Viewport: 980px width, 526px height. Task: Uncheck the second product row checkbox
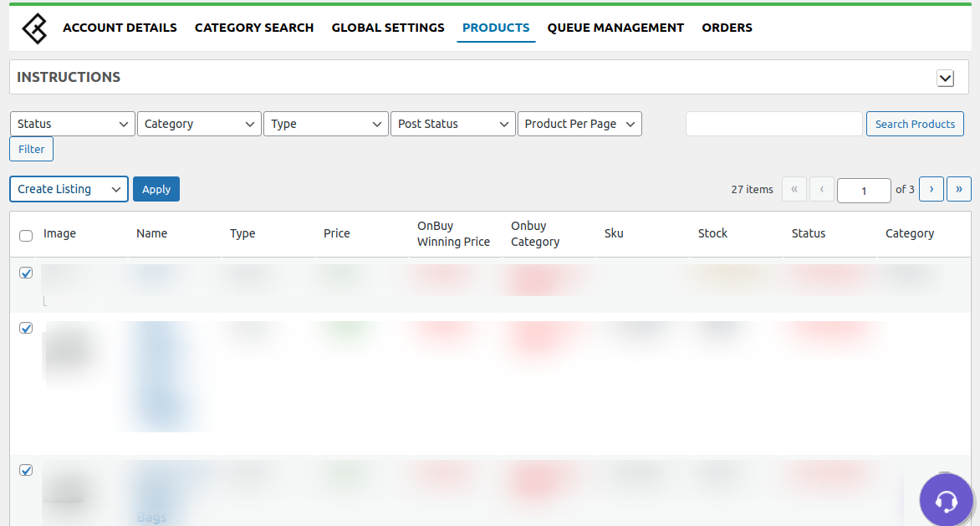(x=26, y=328)
